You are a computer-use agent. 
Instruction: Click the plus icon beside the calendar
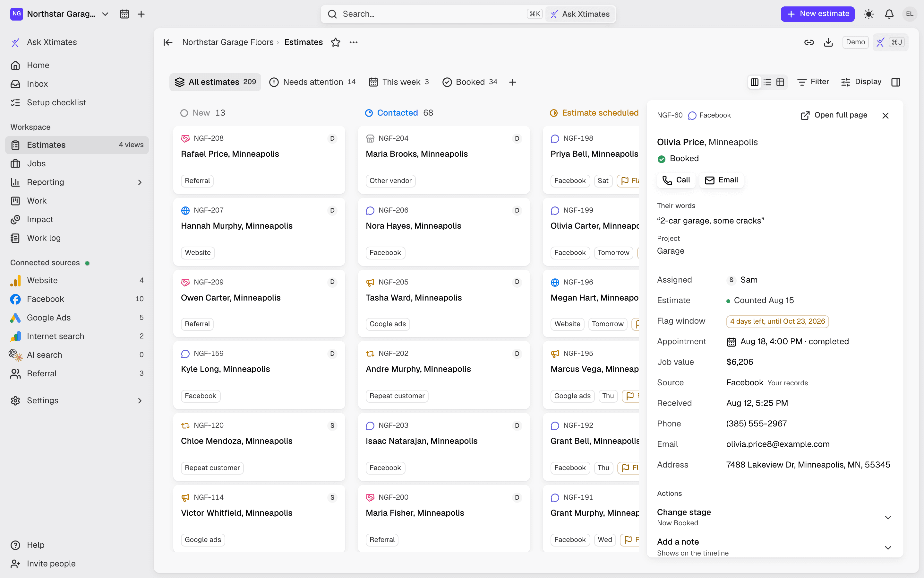(x=141, y=14)
